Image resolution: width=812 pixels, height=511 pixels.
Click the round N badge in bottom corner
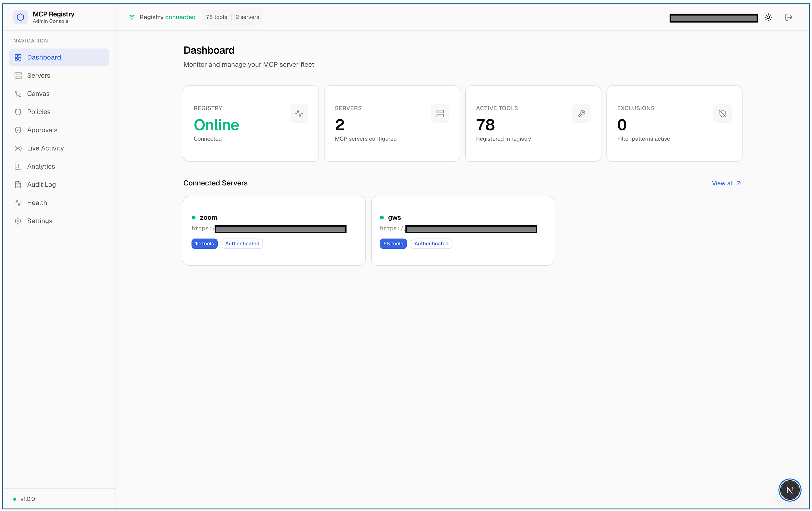pos(790,490)
